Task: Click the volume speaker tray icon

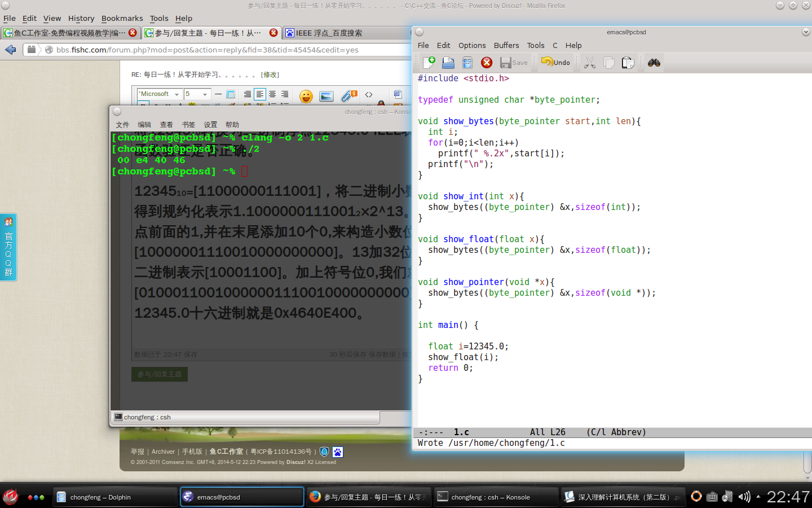Action: tap(744, 497)
